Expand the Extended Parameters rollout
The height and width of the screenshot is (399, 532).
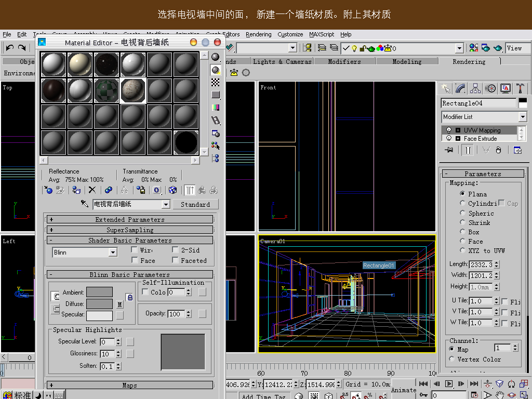pos(129,220)
